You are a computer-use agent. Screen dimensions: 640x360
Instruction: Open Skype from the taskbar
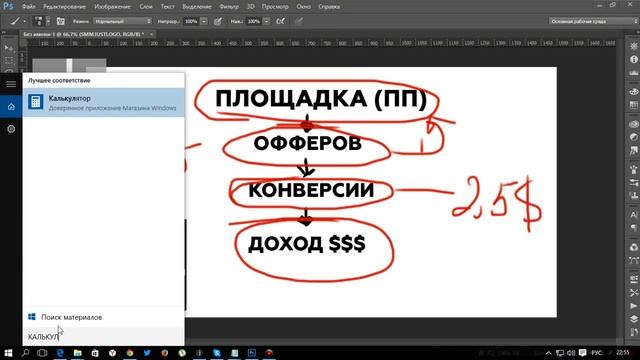(x=217, y=353)
